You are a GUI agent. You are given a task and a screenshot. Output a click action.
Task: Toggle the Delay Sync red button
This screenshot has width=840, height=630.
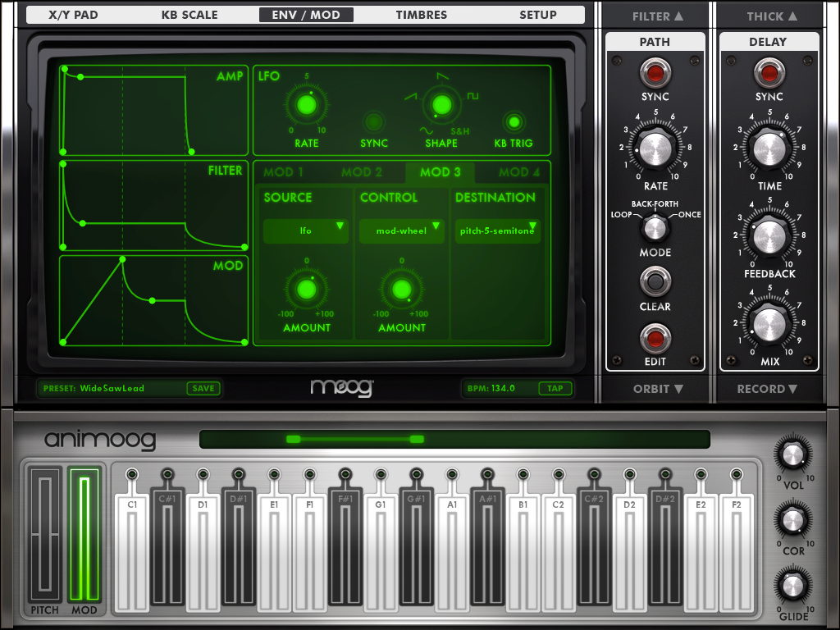pyautogui.click(x=769, y=73)
